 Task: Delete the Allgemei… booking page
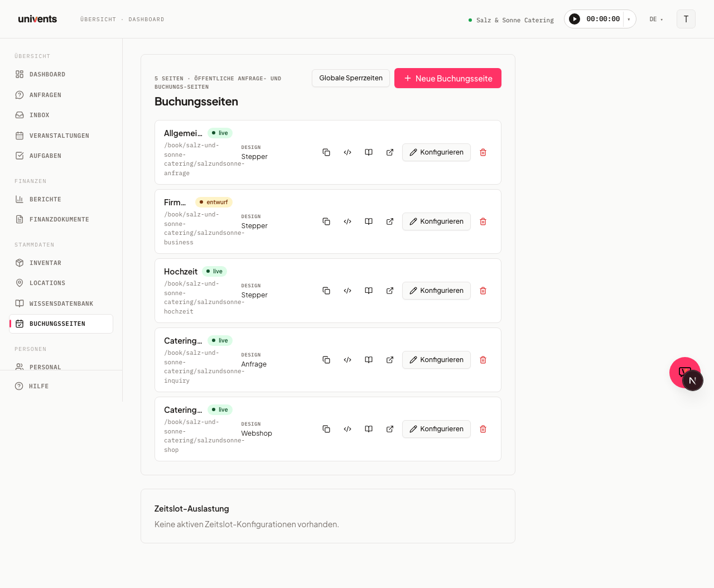[483, 152]
